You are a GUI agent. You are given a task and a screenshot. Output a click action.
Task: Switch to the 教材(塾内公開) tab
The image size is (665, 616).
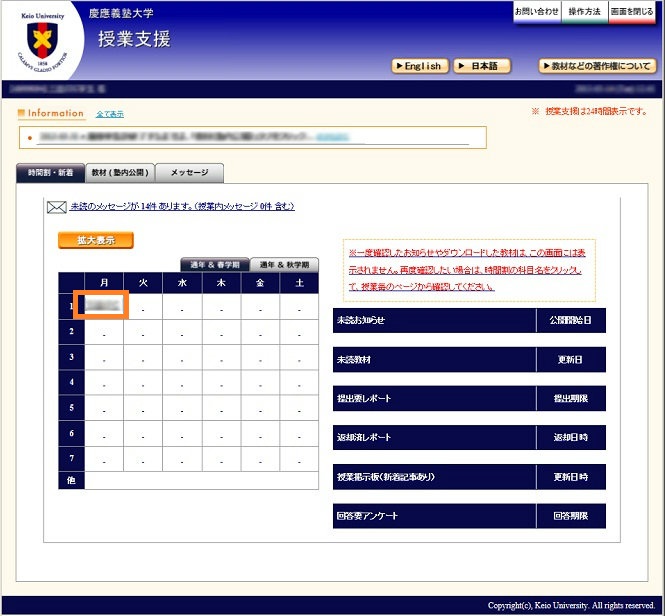(x=120, y=173)
